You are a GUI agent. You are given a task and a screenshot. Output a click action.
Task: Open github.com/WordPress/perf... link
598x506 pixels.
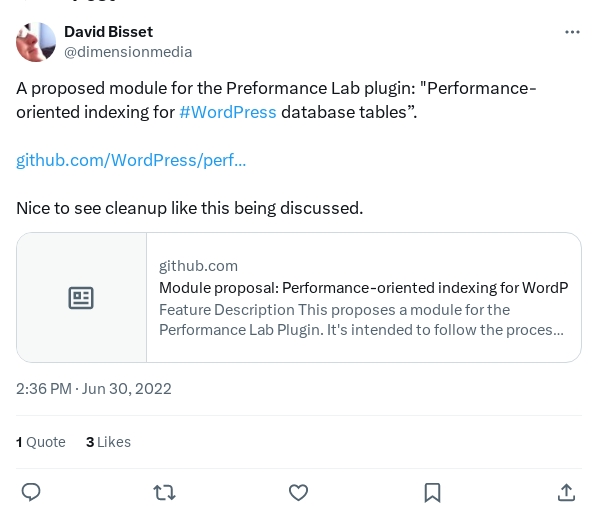[x=131, y=160]
